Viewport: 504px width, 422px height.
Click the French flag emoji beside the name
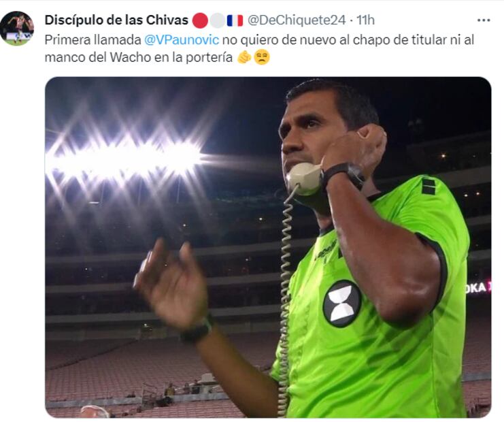235,20
